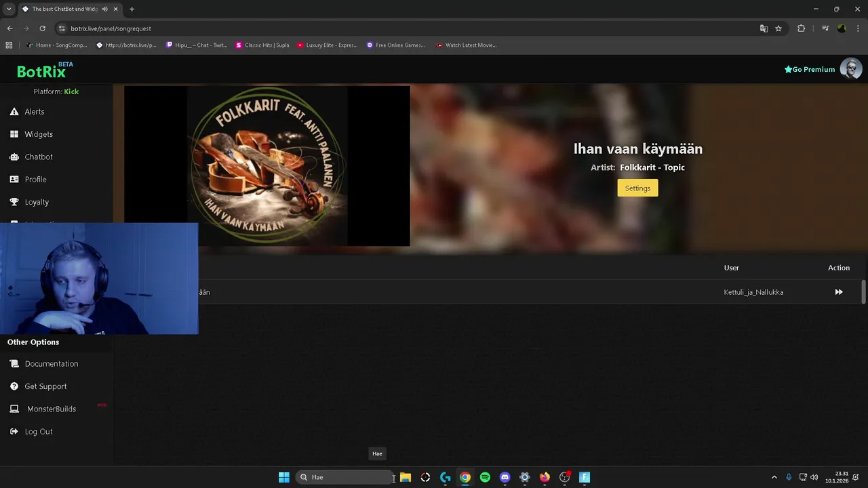Image resolution: width=868 pixels, height=488 pixels.
Task: Click the page vertical scrollbar thumb
Action: pyautogui.click(x=863, y=292)
